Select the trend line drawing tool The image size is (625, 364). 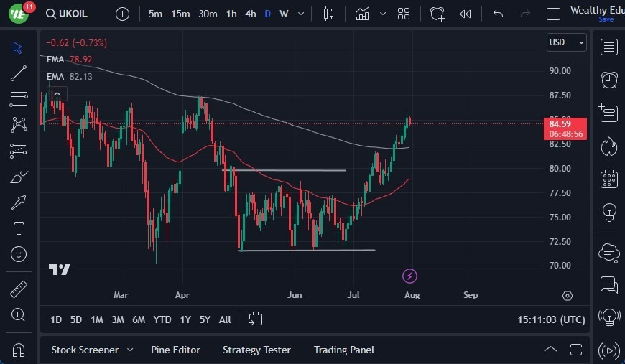point(19,73)
